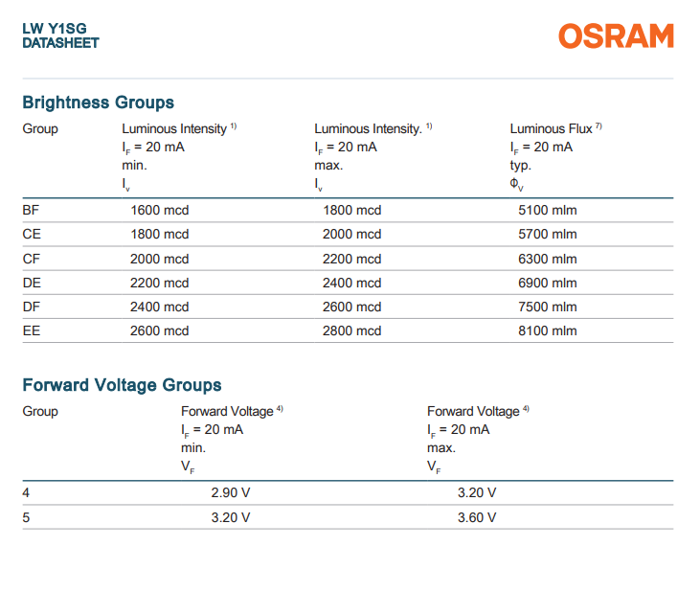The image size is (700, 592).
Task: Click the 1600 mcd cell
Action: pos(160,211)
